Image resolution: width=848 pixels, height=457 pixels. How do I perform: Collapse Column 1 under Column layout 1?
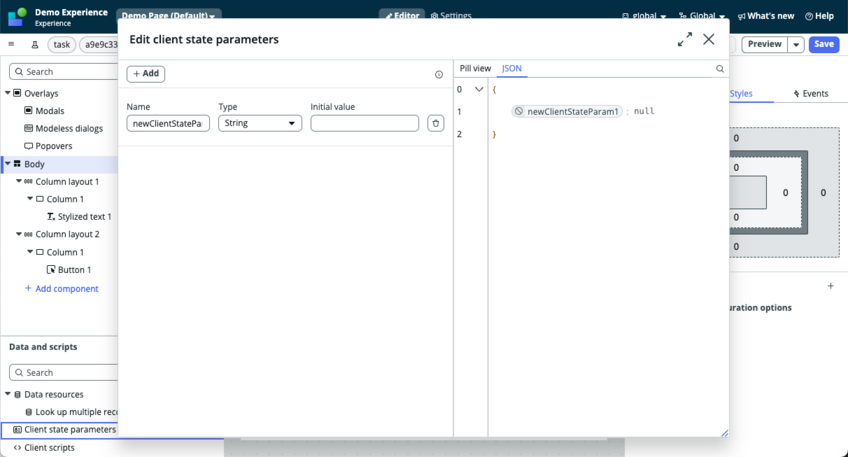pyautogui.click(x=30, y=198)
